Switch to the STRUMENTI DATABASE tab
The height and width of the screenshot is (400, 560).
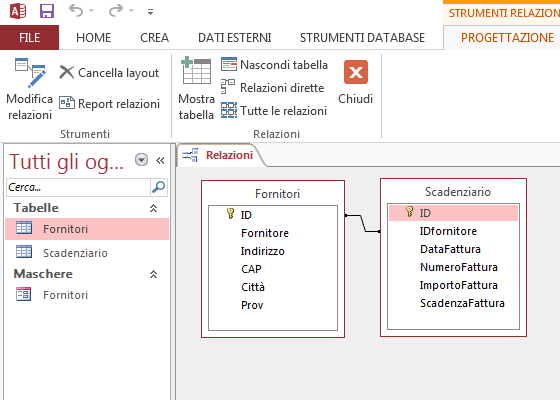[362, 38]
